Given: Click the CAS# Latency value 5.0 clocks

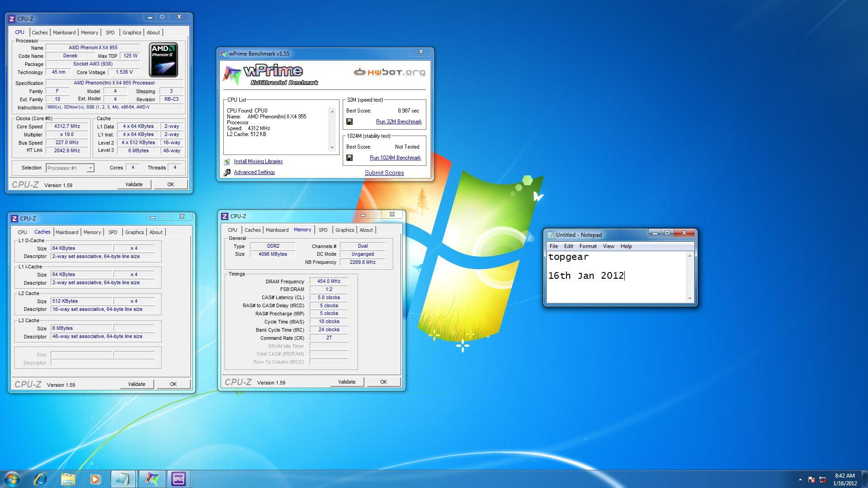Looking at the screenshot, I should [x=329, y=297].
